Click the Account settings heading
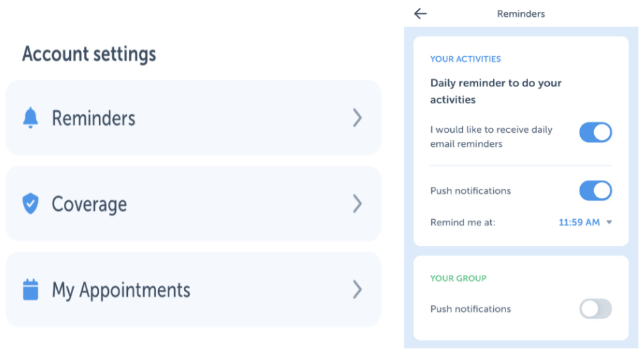The image size is (644, 352). point(89,54)
